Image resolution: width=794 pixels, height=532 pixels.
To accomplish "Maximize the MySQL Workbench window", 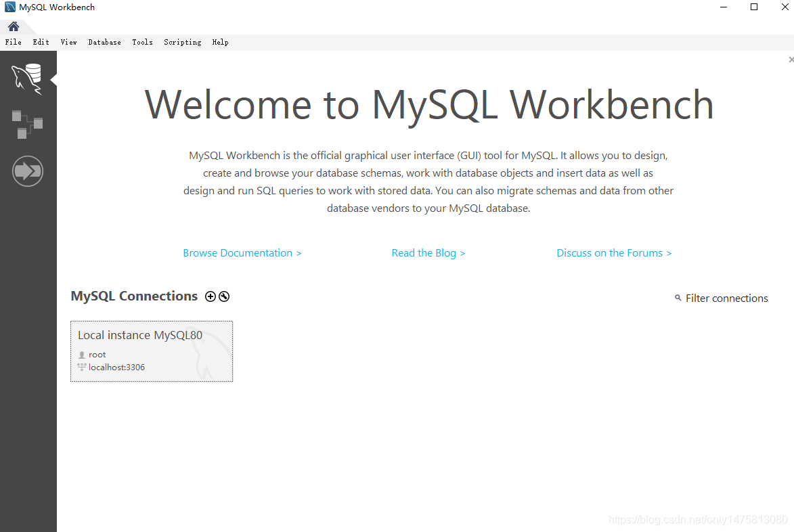I will click(x=754, y=7).
